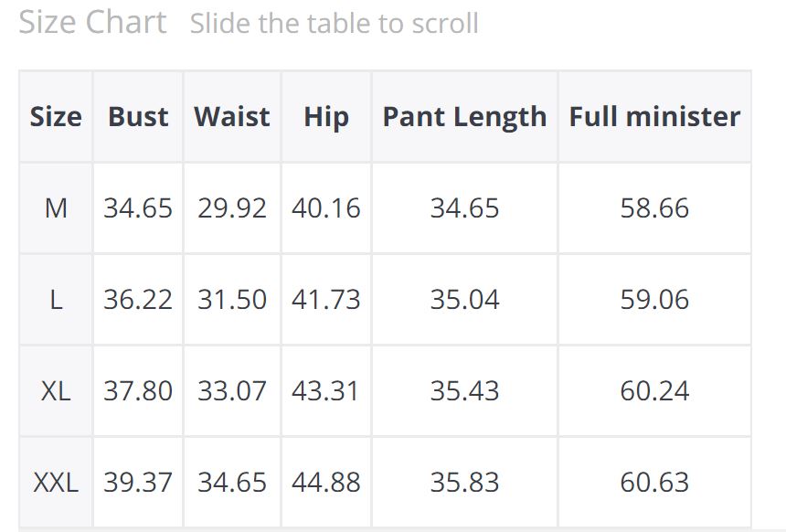Click the XL hip value 43.31
786x532 pixels.
pyautogui.click(x=326, y=391)
